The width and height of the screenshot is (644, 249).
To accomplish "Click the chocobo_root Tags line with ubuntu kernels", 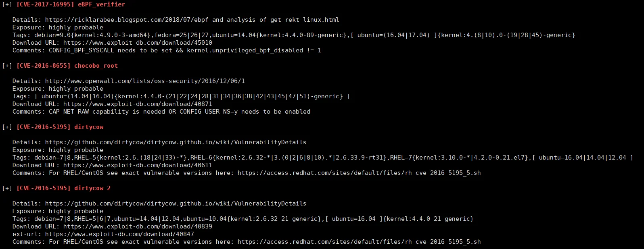I will 181,96.
